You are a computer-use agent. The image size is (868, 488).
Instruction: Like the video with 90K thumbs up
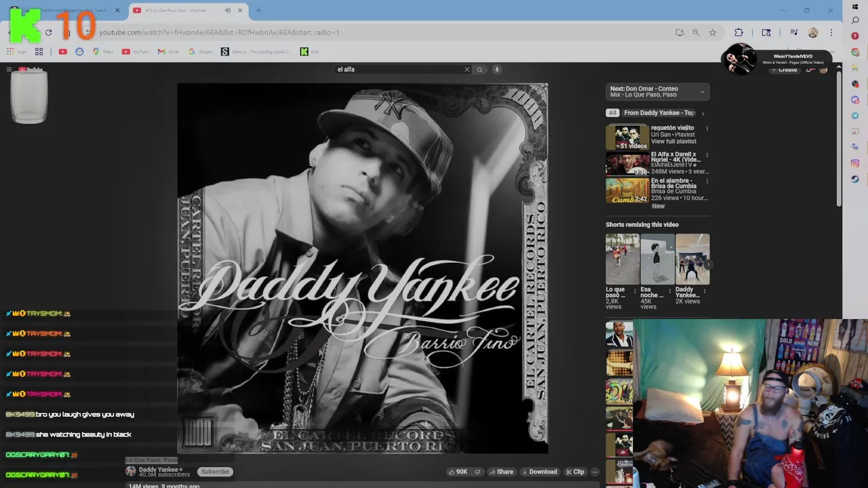458,472
